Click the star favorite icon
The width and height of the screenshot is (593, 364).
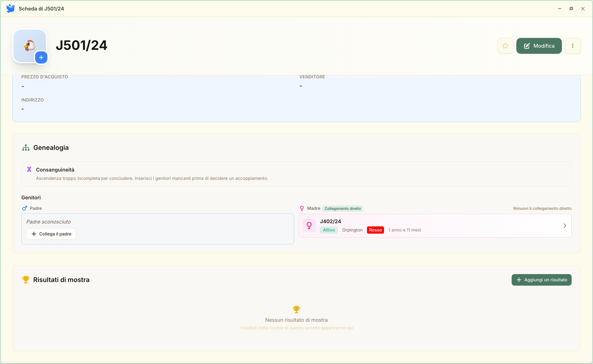pos(505,46)
